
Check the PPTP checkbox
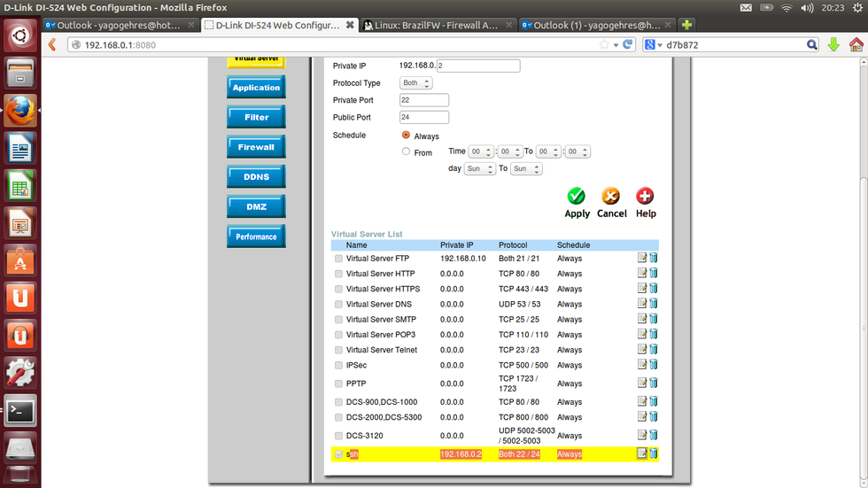338,383
